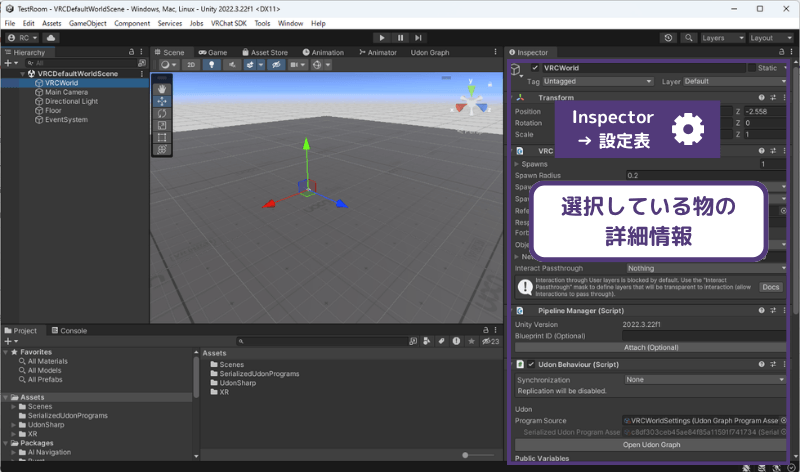
Task: Open the Component menu
Action: (132, 23)
